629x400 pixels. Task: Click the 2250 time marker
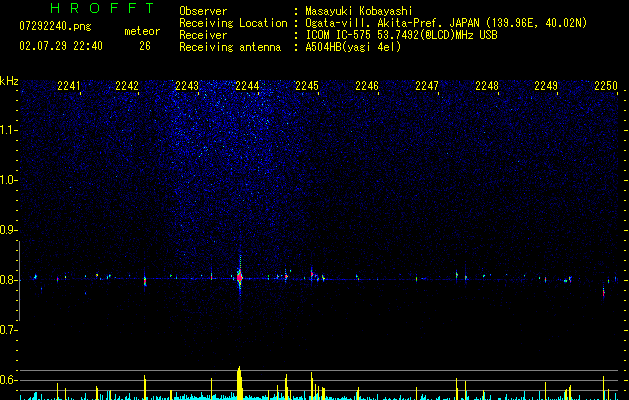point(606,85)
